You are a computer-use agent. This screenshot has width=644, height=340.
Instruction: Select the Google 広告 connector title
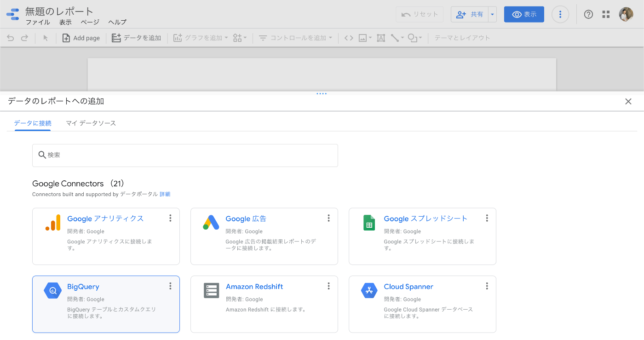coord(246,219)
